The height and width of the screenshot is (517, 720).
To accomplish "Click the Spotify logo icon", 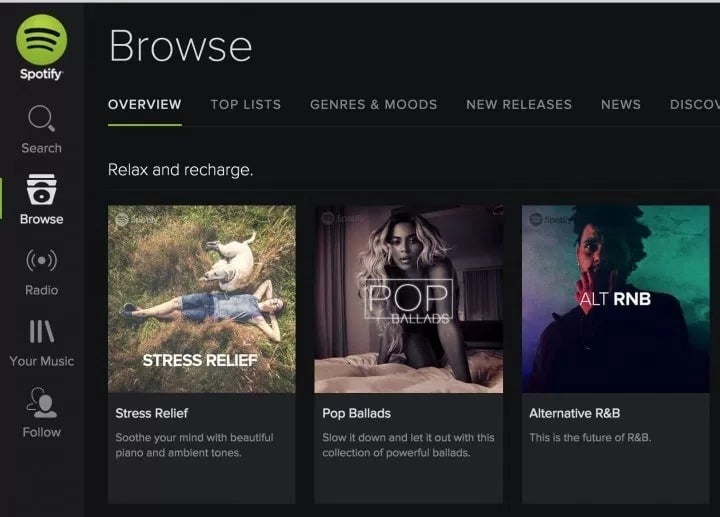I will pos(41,40).
